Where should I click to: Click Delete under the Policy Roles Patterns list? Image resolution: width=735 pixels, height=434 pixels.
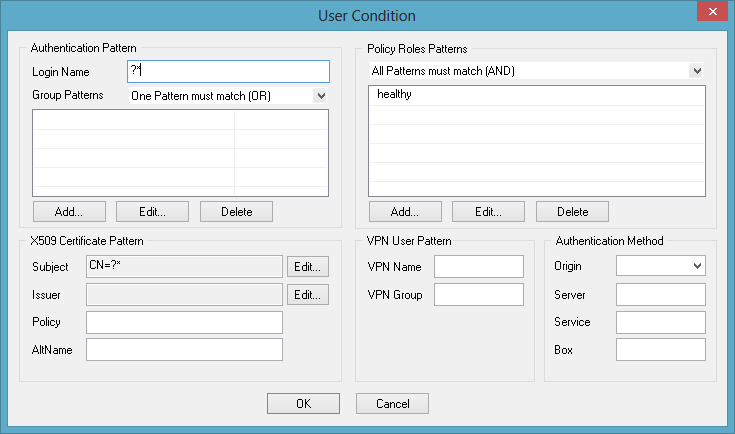572,212
